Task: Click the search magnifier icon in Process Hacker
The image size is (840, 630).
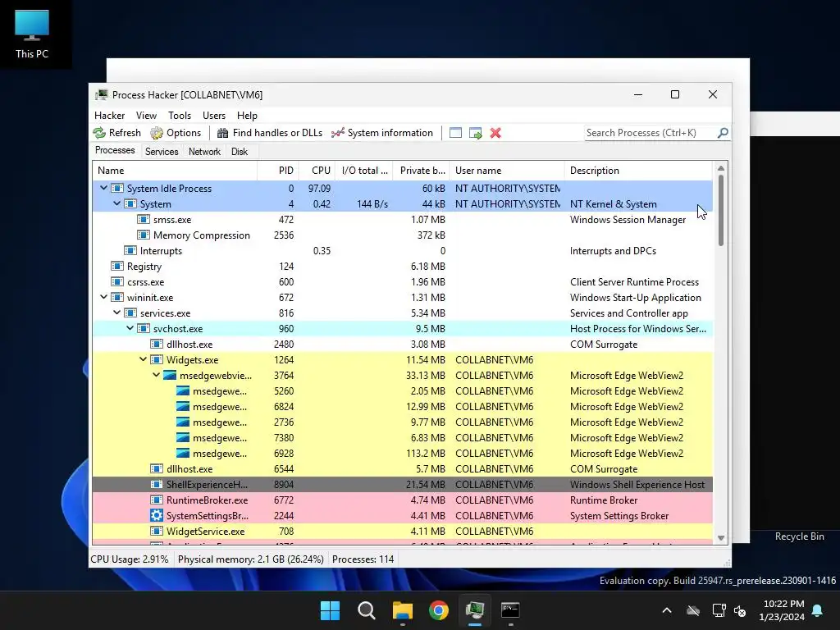Action: coord(723,132)
